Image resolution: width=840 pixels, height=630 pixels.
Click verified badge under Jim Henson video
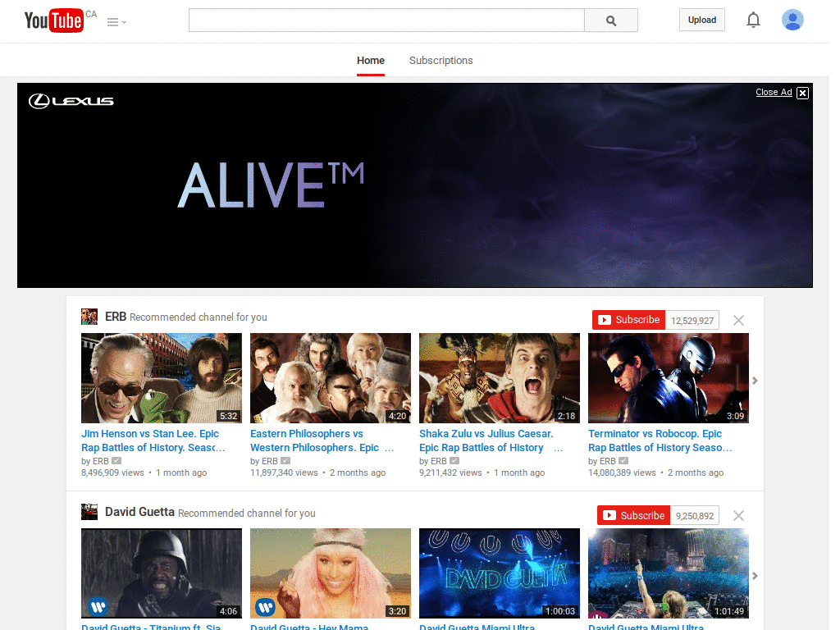tap(116, 461)
